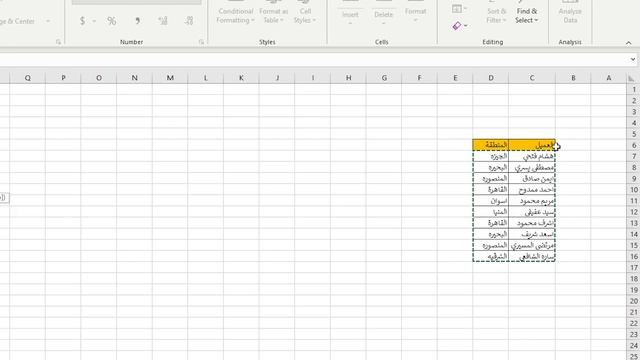Open Format as Table gallery
Image resolution: width=640 pixels, height=360 pixels.
click(273, 16)
